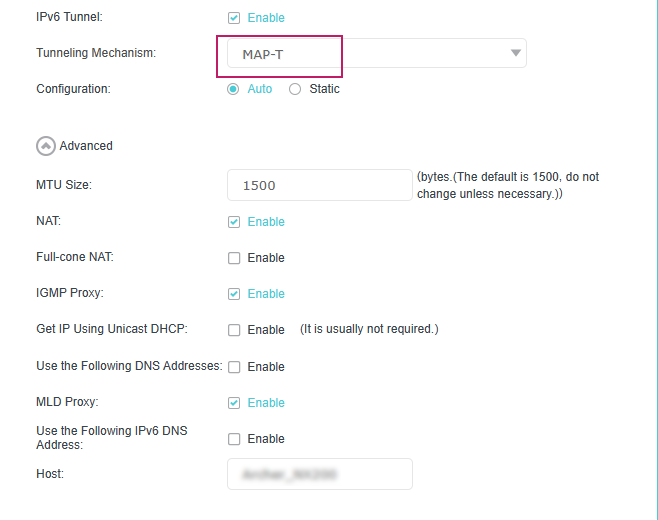This screenshot has height=520, width=658.
Task: Check Use the Following DNS Addresses
Action: pyautogui.click(x=234, y=367)
